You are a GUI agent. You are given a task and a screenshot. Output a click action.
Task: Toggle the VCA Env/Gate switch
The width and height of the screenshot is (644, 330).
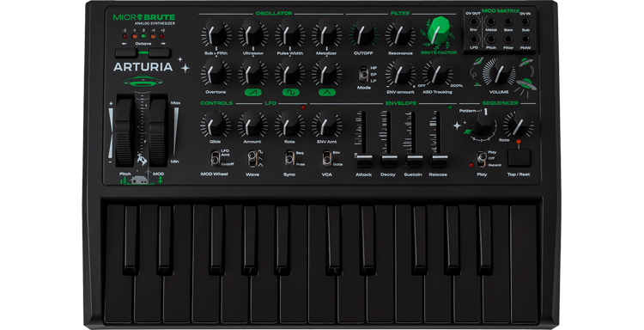point(326,158)
